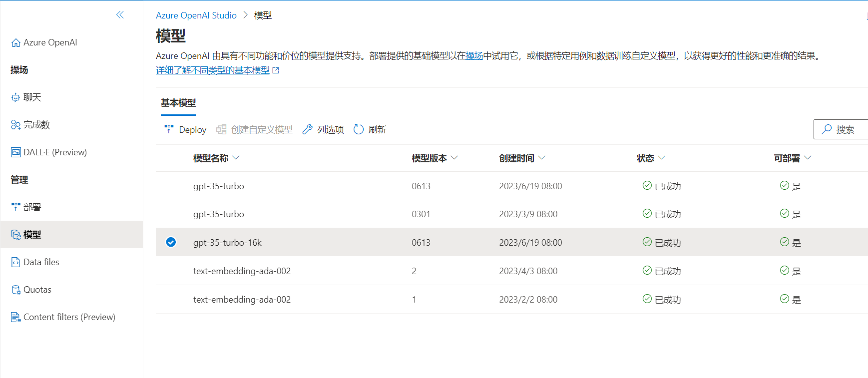Select text-embedding-ada-002 version 2 row name

(242, 271)
